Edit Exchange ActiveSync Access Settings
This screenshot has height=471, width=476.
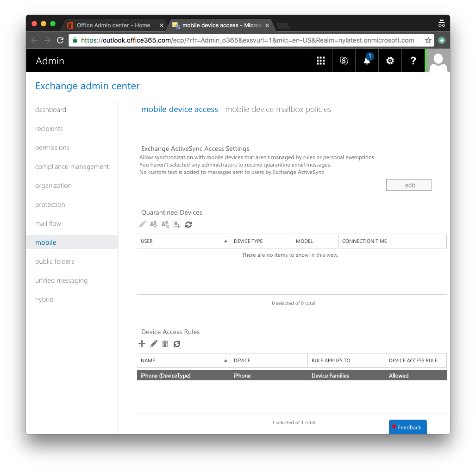[x=409, y=185]
